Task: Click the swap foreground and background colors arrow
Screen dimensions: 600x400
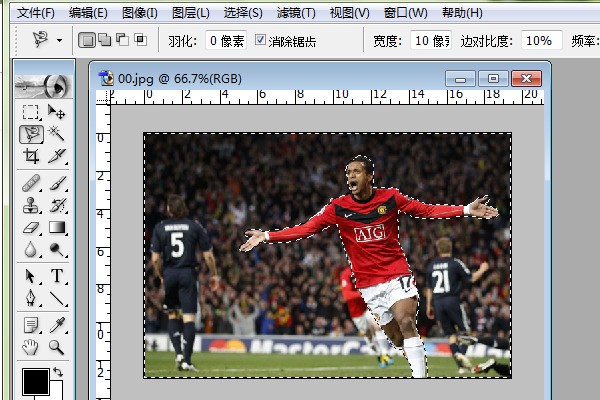Action: [58, 372]
